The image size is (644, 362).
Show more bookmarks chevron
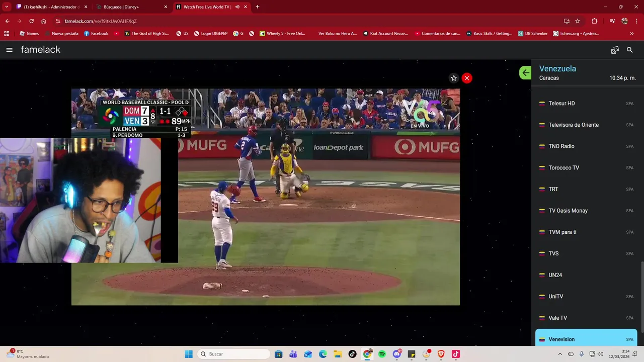pos(632,34)
